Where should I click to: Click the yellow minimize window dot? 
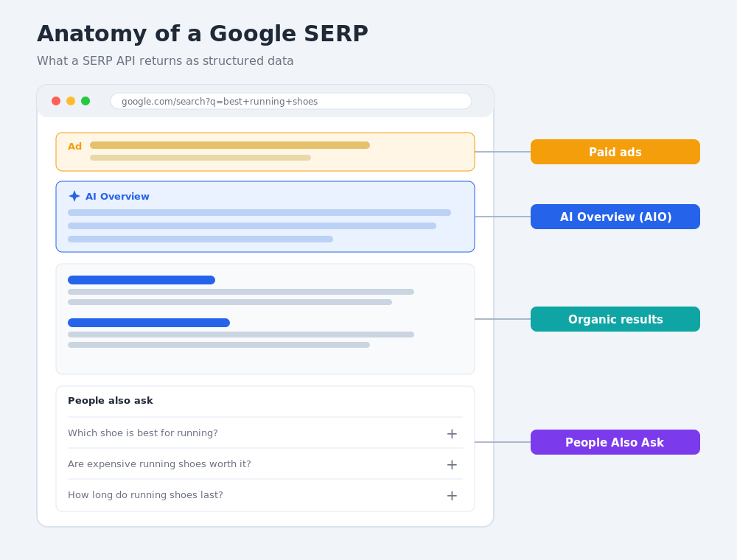[71, 101]
